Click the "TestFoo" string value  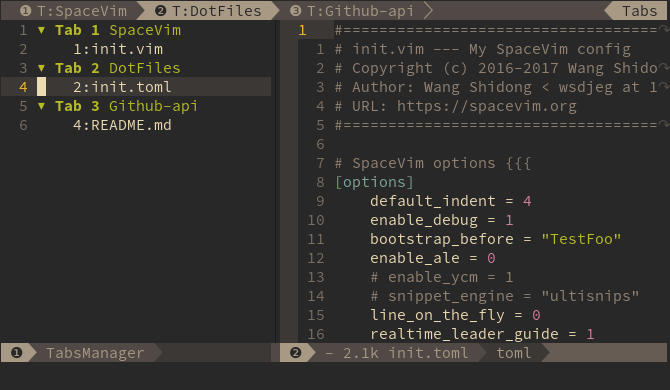[x=581, y=239]
